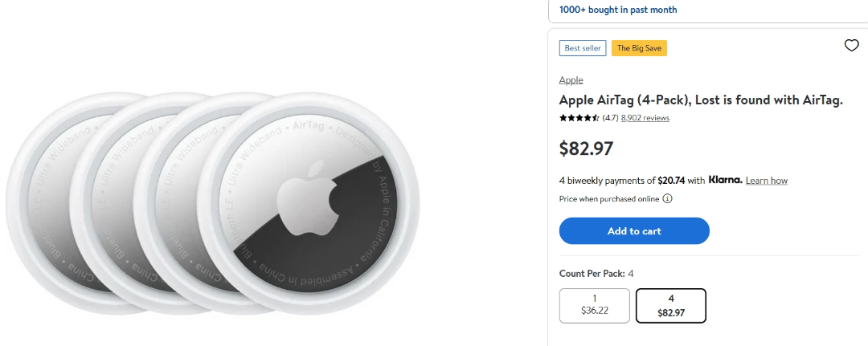Viewport: 868px width, 346px height.
Task: Select the 4 count pack for $82.97
Action: click(670, 305)
